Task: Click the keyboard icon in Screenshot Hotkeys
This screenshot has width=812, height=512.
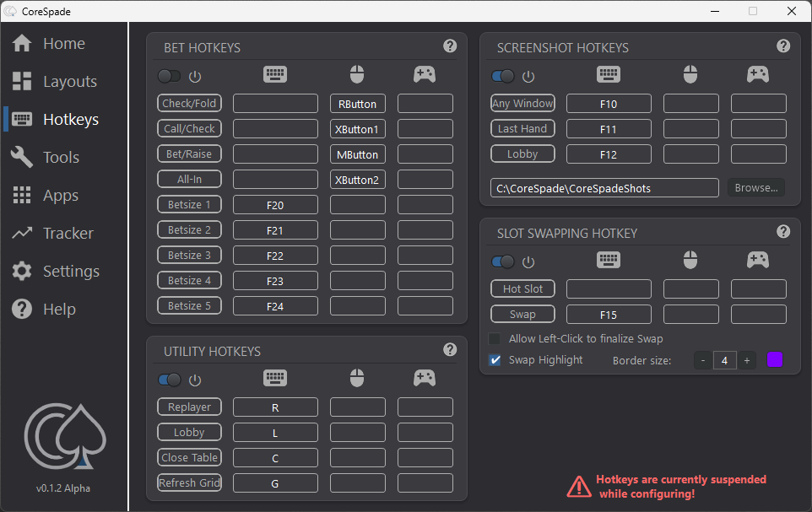Action: coord(609,74)
